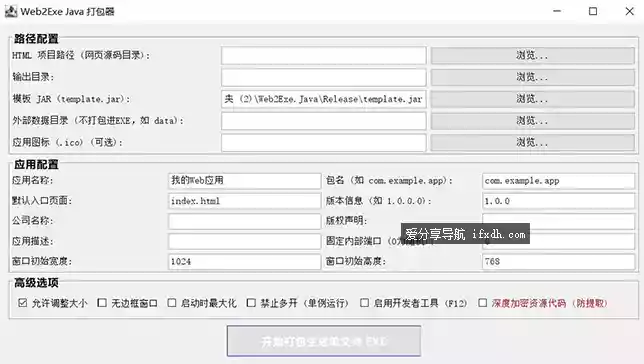Viewport: 644px width, 364px height.
Task: Browse for the template JAR file
Action: click(x=533, y=99)
